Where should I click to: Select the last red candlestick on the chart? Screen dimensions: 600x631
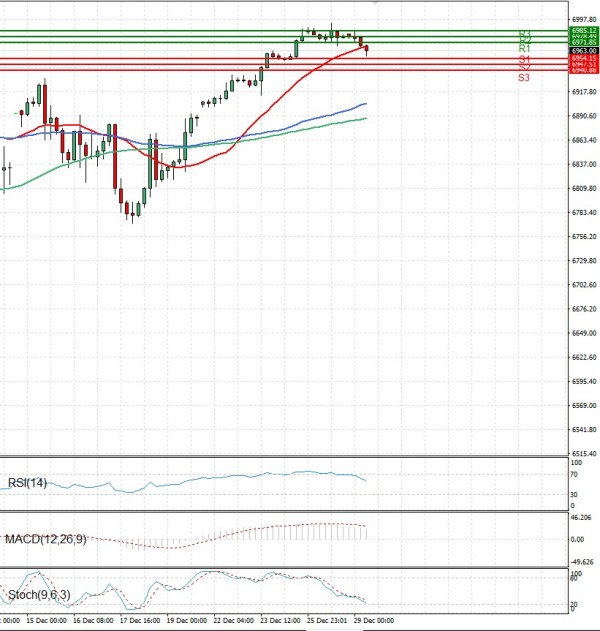[x=367, y=49]
